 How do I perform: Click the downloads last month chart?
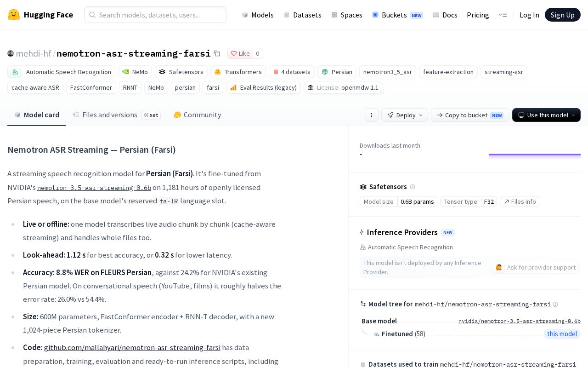click(535, 155)
